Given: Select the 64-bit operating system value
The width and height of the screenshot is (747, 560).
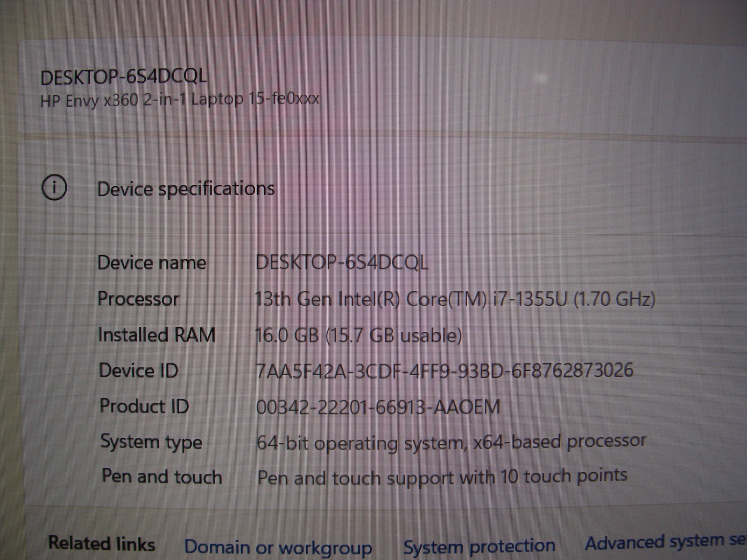Looking at the screenshot, I should (451, 442).
